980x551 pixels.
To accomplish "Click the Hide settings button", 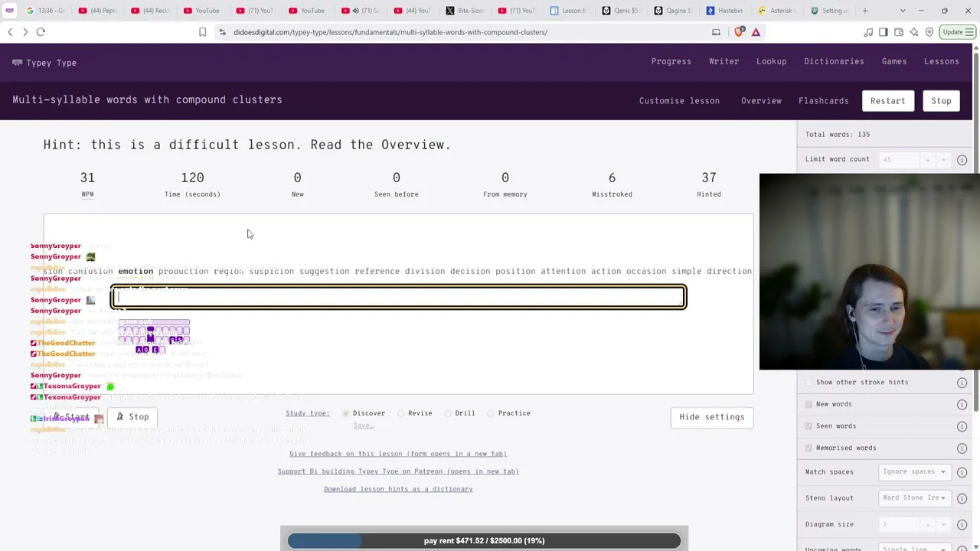I will (711, 417).
